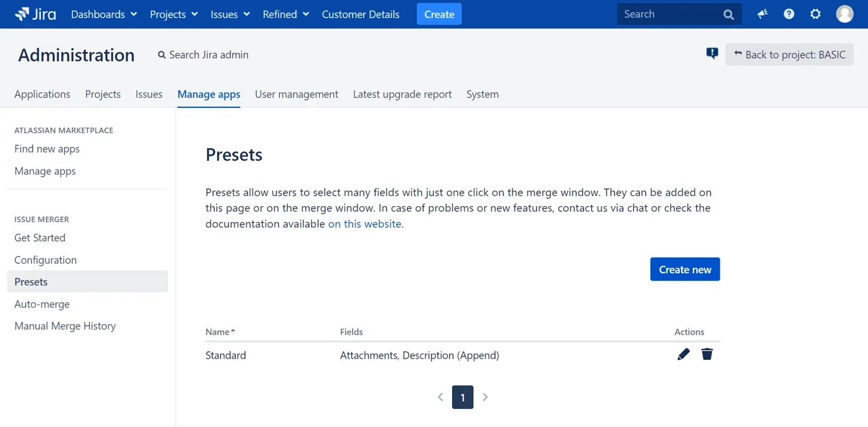
Task: Go to next page of presets
Action: point(485,397)
